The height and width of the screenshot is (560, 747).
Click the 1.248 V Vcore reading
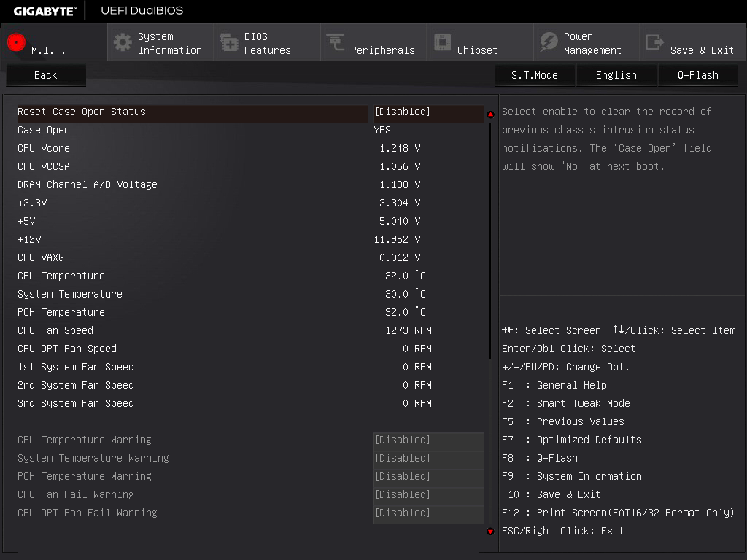(400, 148)
